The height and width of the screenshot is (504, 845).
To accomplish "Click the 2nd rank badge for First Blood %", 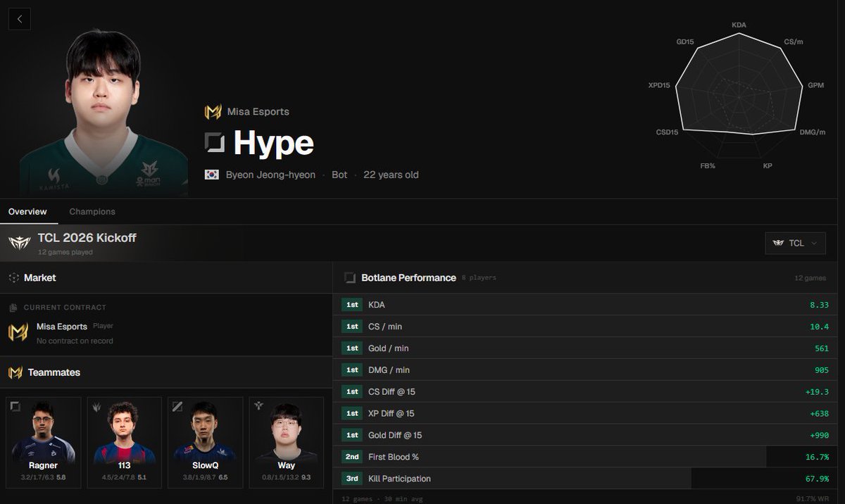I will [x=352, y=457].
